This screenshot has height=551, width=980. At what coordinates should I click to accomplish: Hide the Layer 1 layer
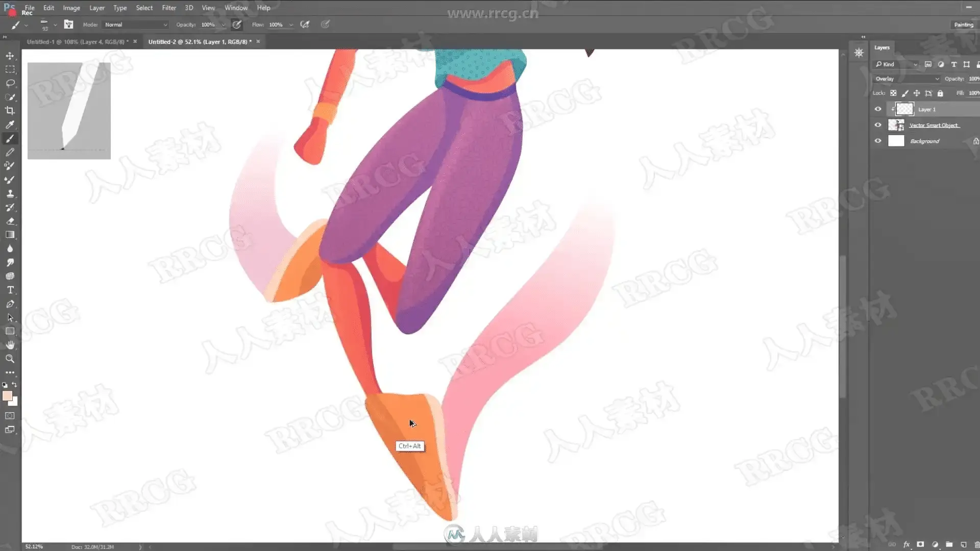pyautogui.click(x=878, y=109)
